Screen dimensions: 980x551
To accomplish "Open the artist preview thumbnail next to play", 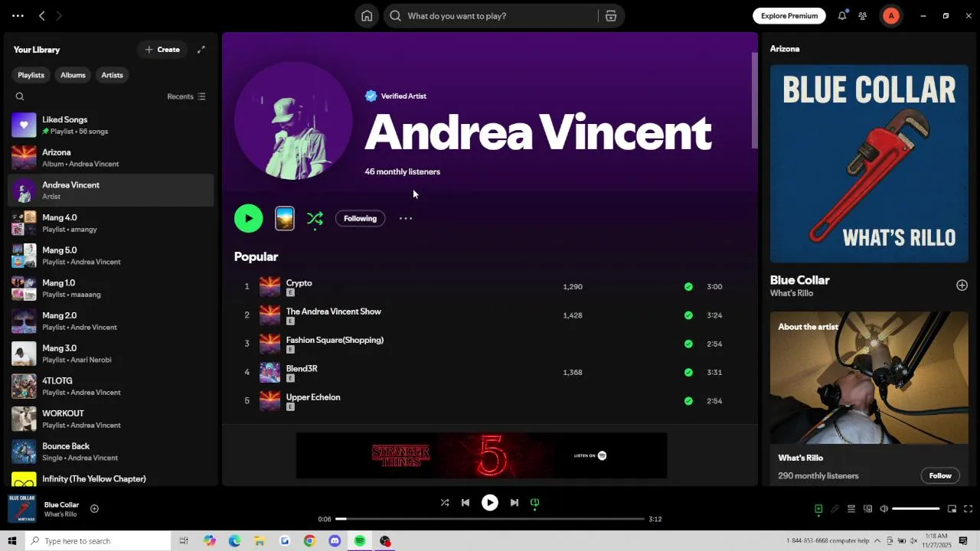I will click(x=285, y=219).
